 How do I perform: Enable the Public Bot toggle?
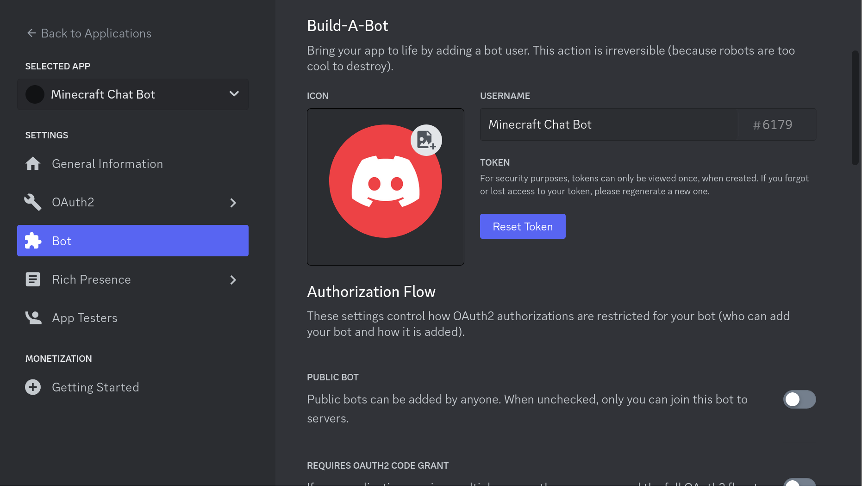pyautogui.click(x=799, y=399)
